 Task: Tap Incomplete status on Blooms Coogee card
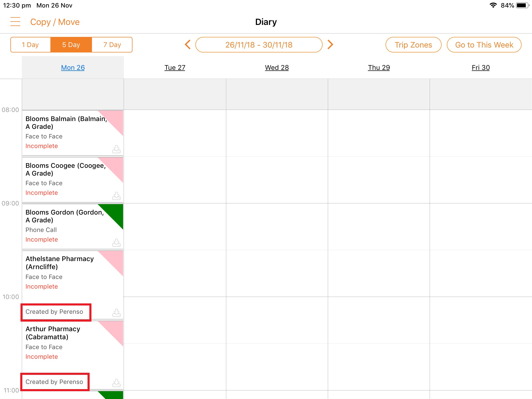click(x=42, y=193)
